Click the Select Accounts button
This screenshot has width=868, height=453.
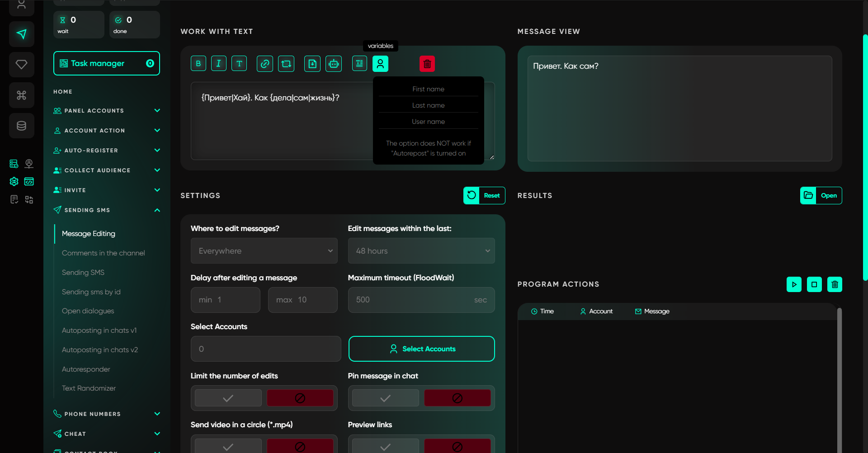[421, 349]
